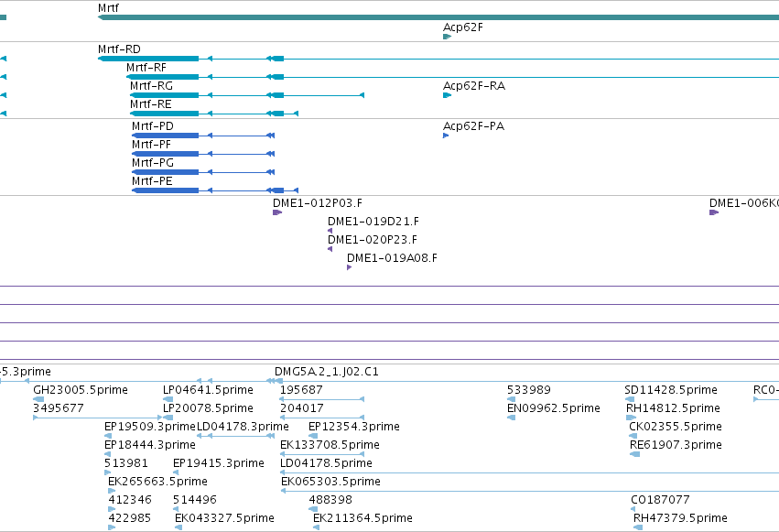
Task: Select the Mrtf-PG protein label
Action: (x=153, y=163)
